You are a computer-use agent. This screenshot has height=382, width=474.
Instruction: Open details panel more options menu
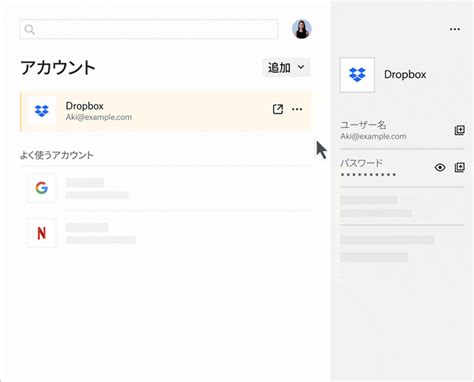point(455,29)
